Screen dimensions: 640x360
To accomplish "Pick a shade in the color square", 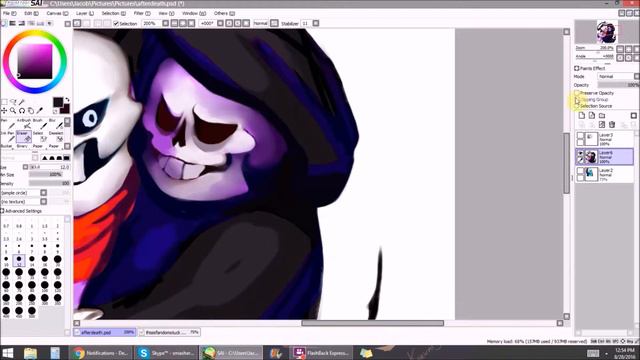I will point(35,62).
